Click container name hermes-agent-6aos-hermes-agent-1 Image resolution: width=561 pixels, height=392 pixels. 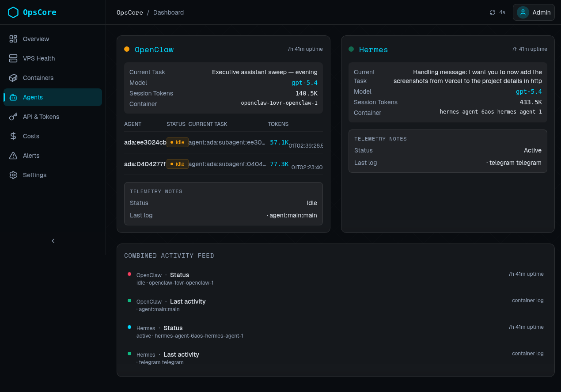pyautogui.click(x=491, y=112)
